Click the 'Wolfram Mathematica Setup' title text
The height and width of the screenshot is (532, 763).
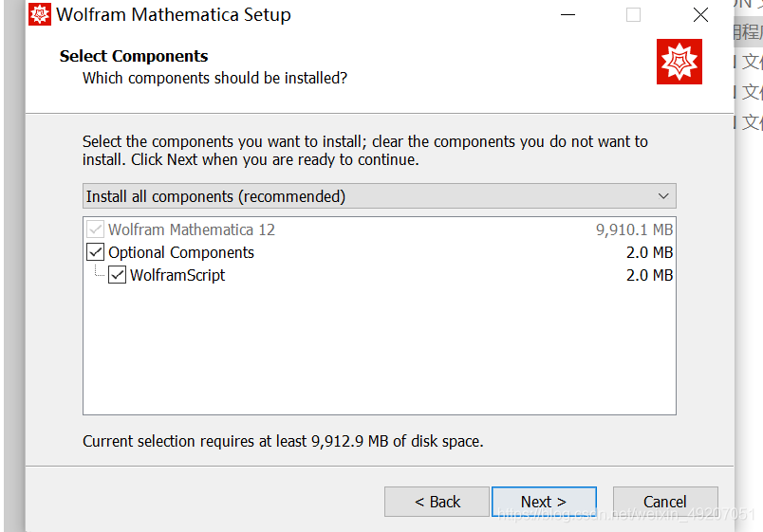tap(174, 15)
